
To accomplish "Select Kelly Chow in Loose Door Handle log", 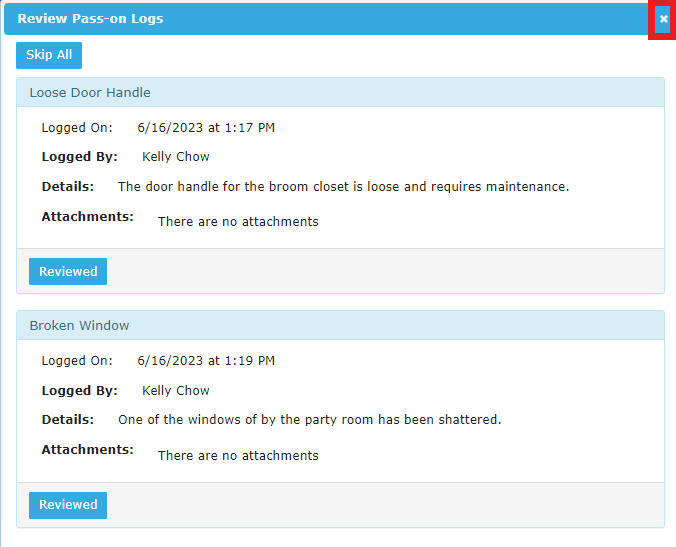I will [175, 156].
